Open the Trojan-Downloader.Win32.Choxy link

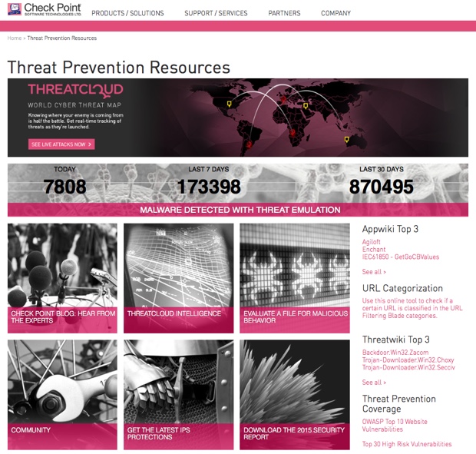point(408,360)
